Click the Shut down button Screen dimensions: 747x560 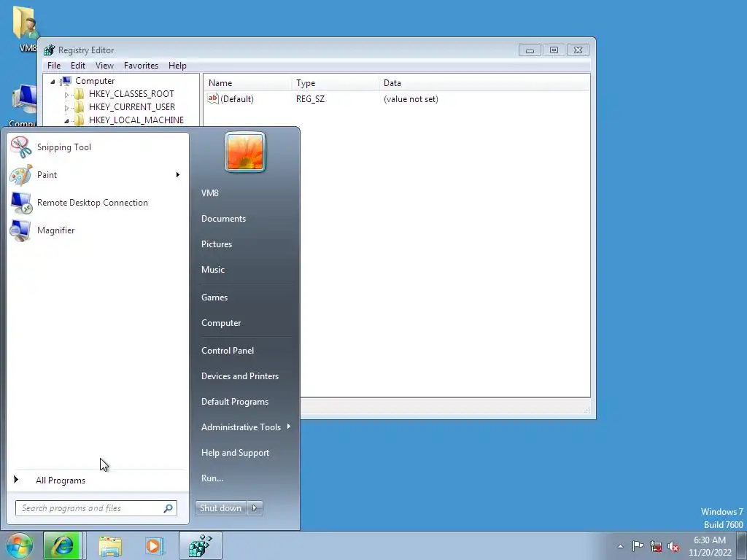(x=220, y=508)
